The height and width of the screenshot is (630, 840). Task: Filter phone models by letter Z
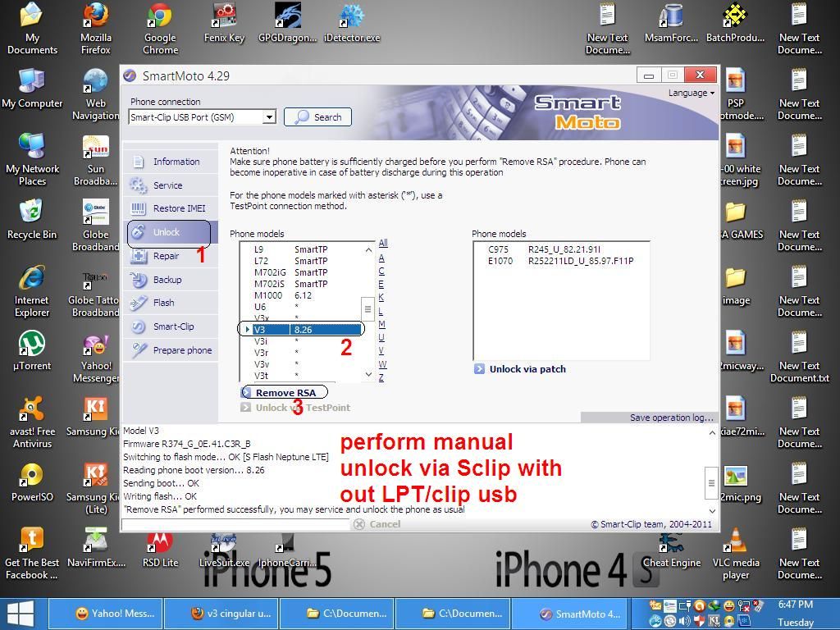coord(381,377)
